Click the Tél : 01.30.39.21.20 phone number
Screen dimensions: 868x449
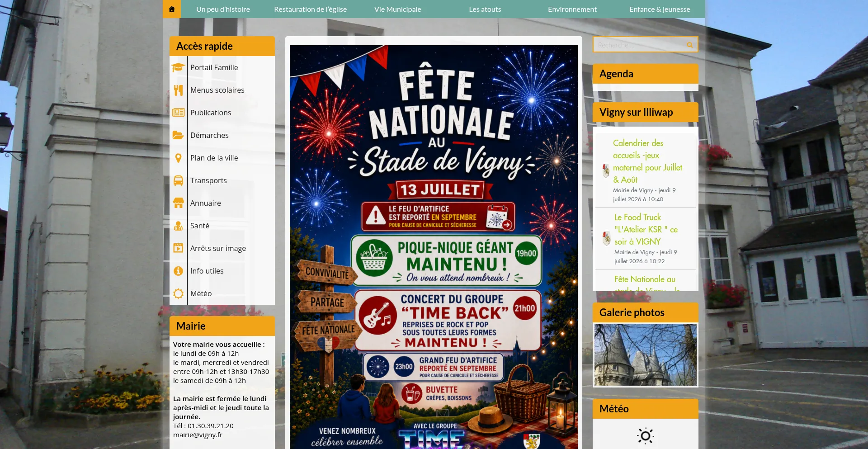pyautogui.click(x=203, y=426)
